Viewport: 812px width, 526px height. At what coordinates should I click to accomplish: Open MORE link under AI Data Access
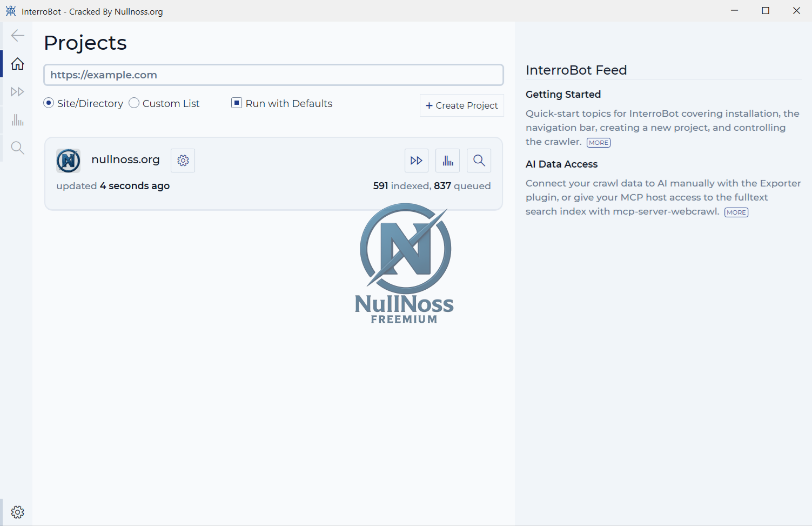[736, 212]
